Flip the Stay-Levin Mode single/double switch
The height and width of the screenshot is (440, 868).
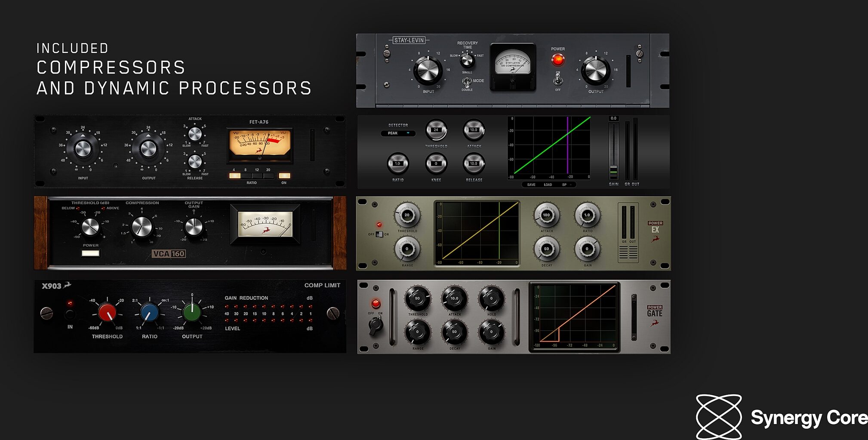467,81
